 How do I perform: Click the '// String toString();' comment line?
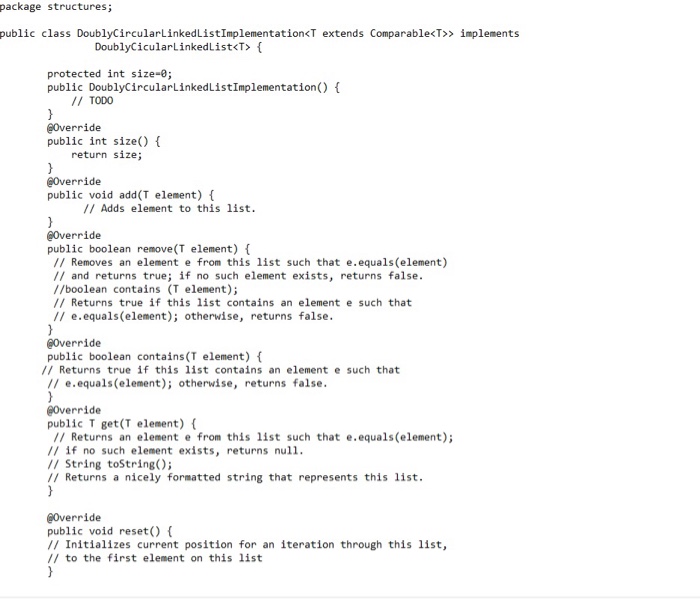click(x=110, y=464)
